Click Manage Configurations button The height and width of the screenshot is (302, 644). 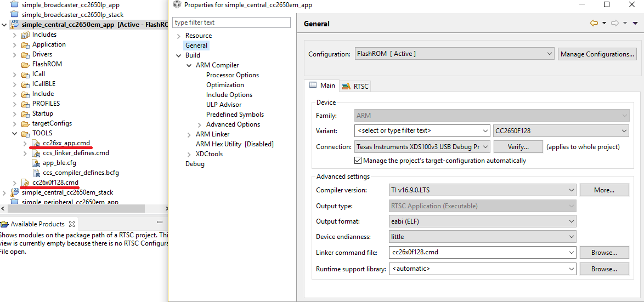[x=597, y=54]
